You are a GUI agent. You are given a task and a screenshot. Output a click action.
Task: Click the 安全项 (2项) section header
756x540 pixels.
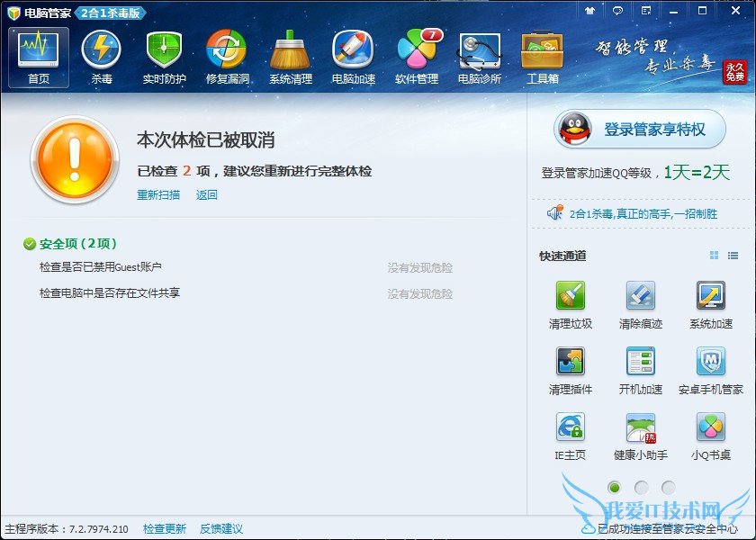click(70, 244)
